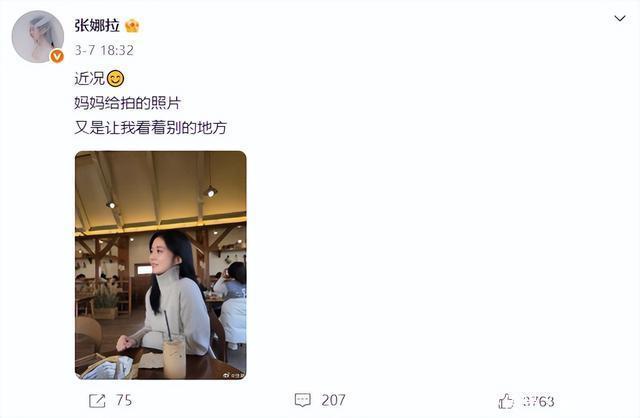Click the 近况 post text

tap(90, 78)
